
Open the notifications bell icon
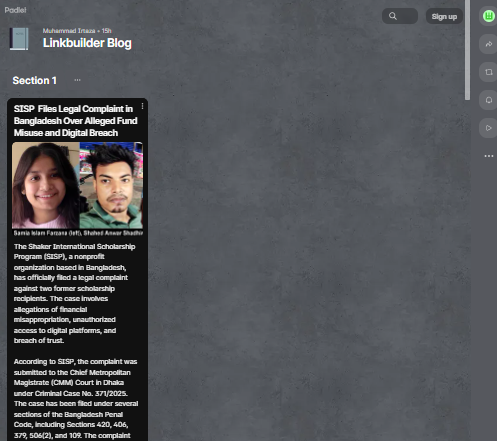(x=489, y=100)
